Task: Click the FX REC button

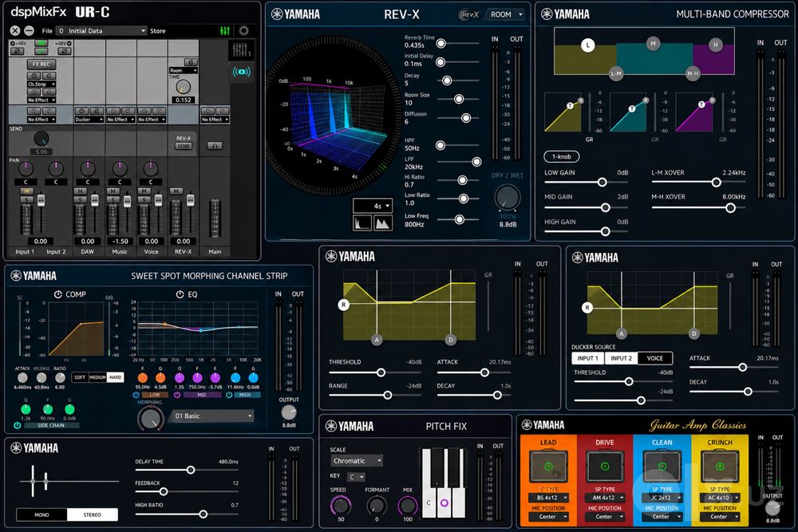Action: point(41,64)
